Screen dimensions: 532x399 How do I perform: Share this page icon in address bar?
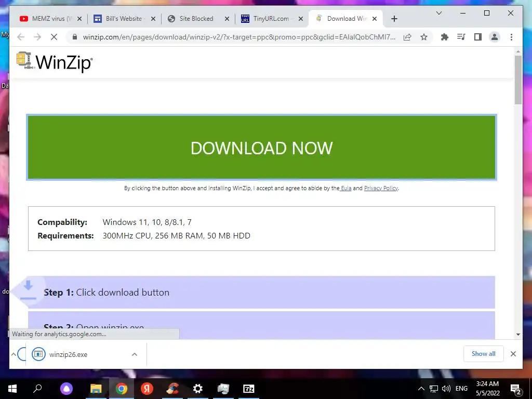(x=407, y=37)
